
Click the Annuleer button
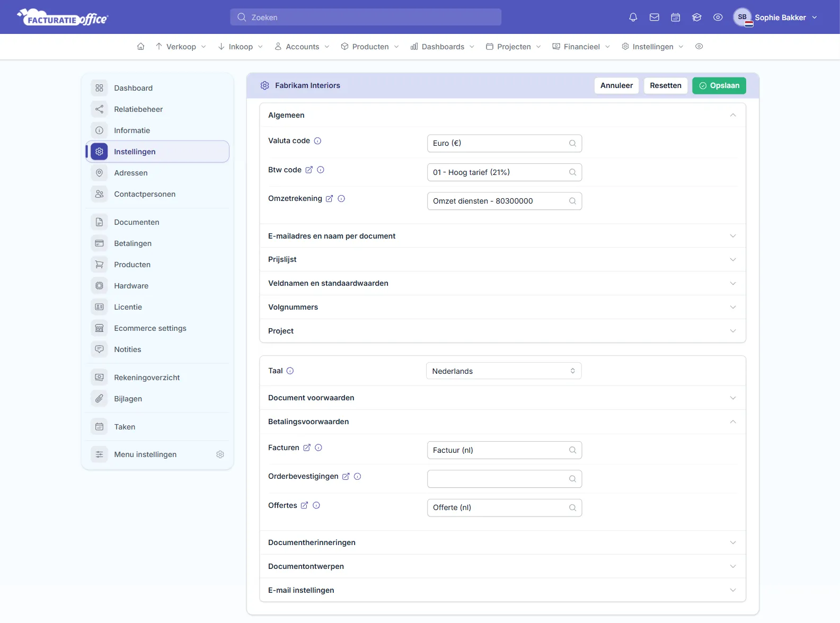click(616, 85)
